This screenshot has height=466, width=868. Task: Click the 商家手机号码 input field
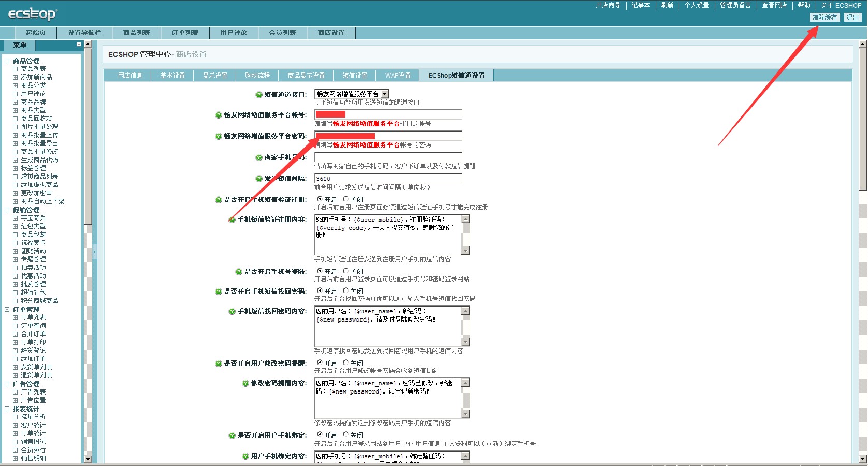(388, 157)
